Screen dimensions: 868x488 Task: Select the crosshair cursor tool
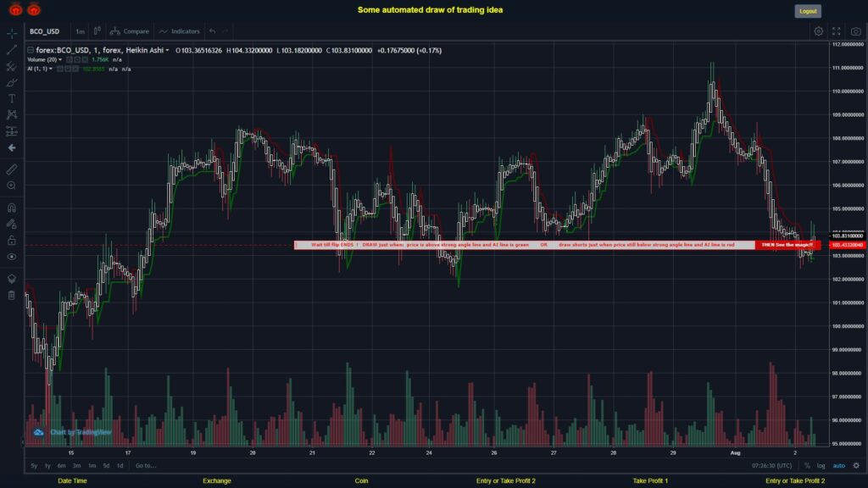[12, 34]
